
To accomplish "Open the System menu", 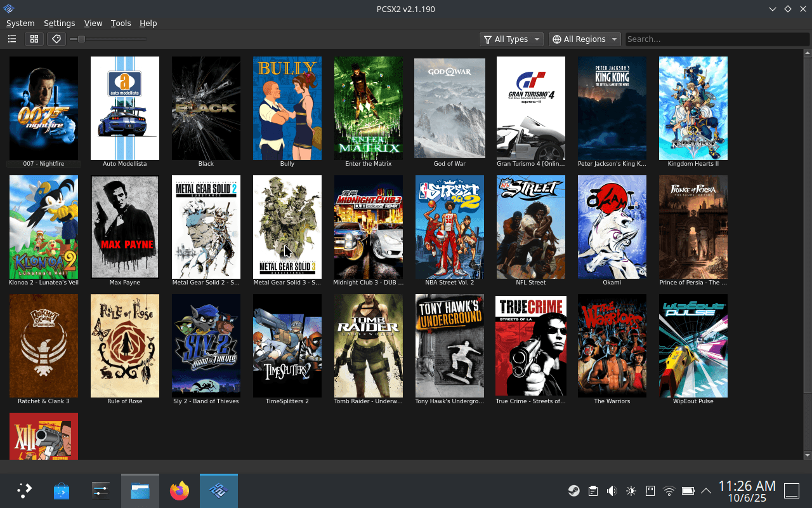I will pyautogui.click(x=20, y=23).
